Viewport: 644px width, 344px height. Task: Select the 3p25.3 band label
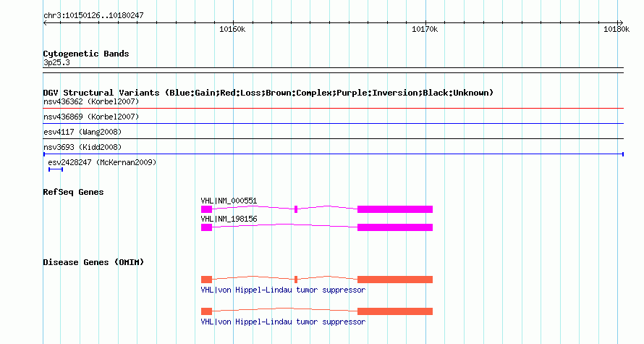click(x=56, y=62)
